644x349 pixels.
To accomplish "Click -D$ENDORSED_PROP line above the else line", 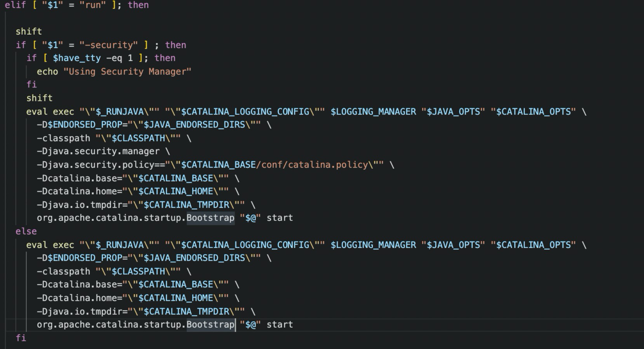I will [154, 125].
